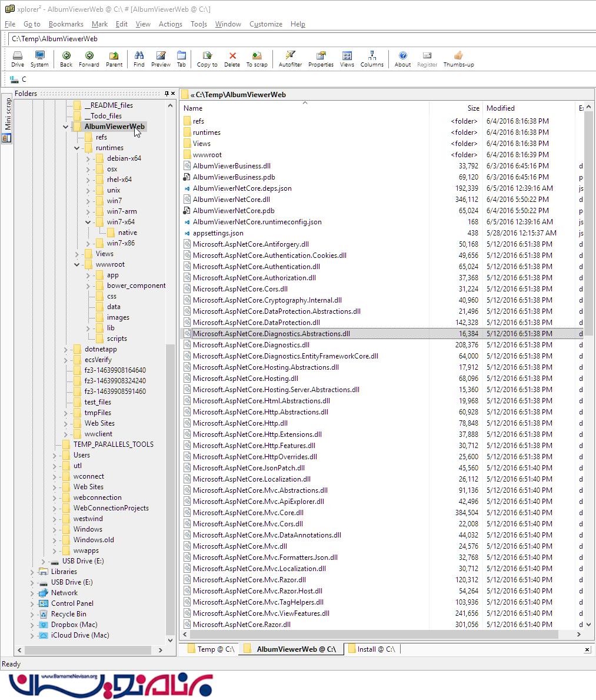Close the current tab with x button
The width and height of the screenshot is (596, 700).
587,649
